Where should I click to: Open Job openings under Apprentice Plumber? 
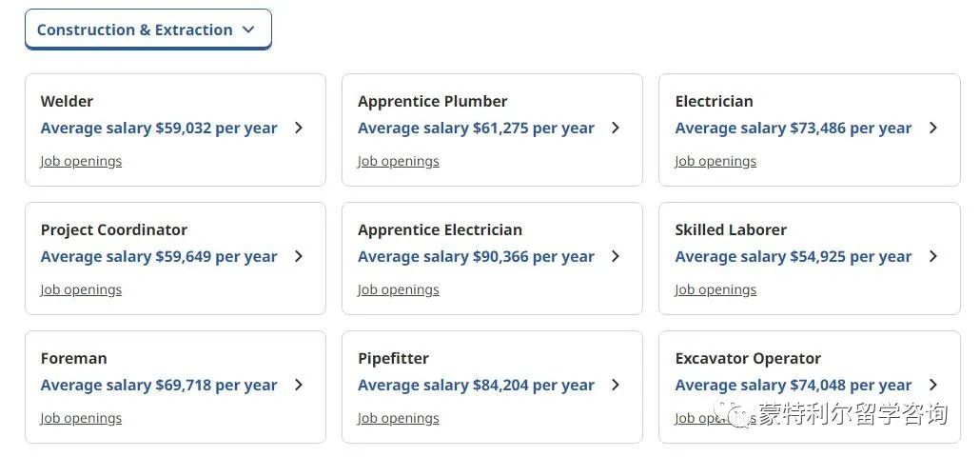pos(399,161)
